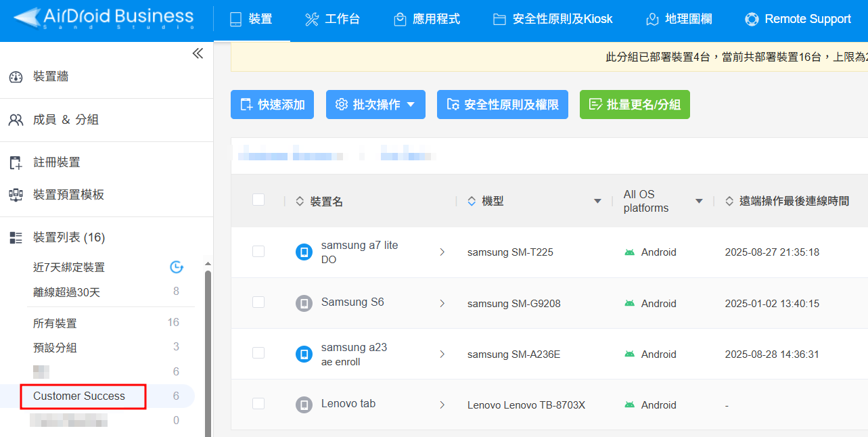868x437 pixels.
Task: Click Android icon in samsung SM-A236E row
Action: click(x=630, y=354)
